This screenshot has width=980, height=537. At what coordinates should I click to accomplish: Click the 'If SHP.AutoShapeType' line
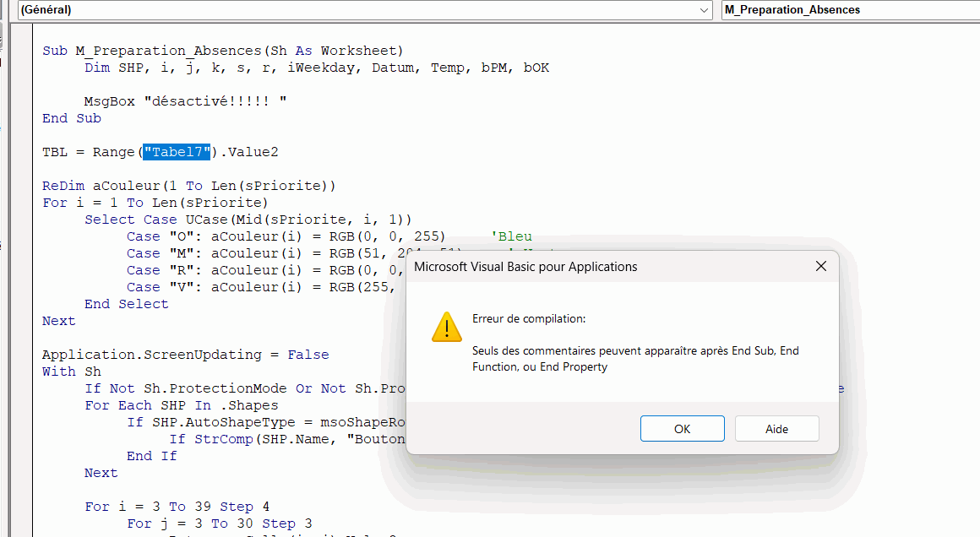[x=266, y=421]
